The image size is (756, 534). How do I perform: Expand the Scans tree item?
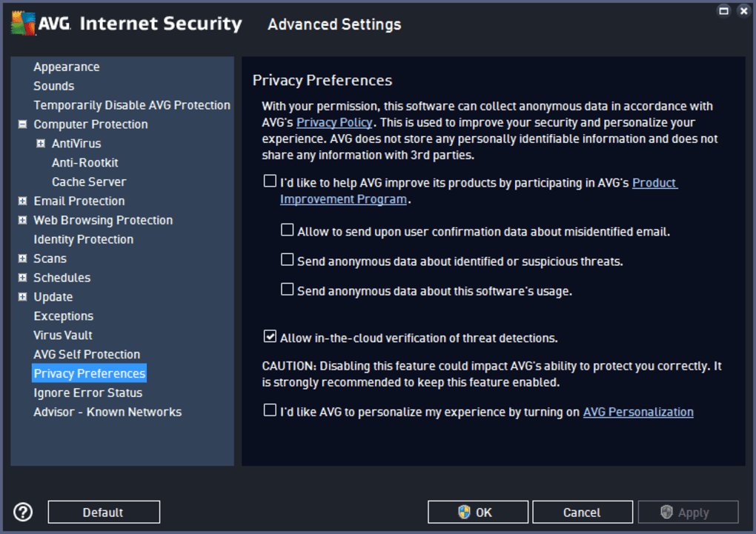(21, 258)
